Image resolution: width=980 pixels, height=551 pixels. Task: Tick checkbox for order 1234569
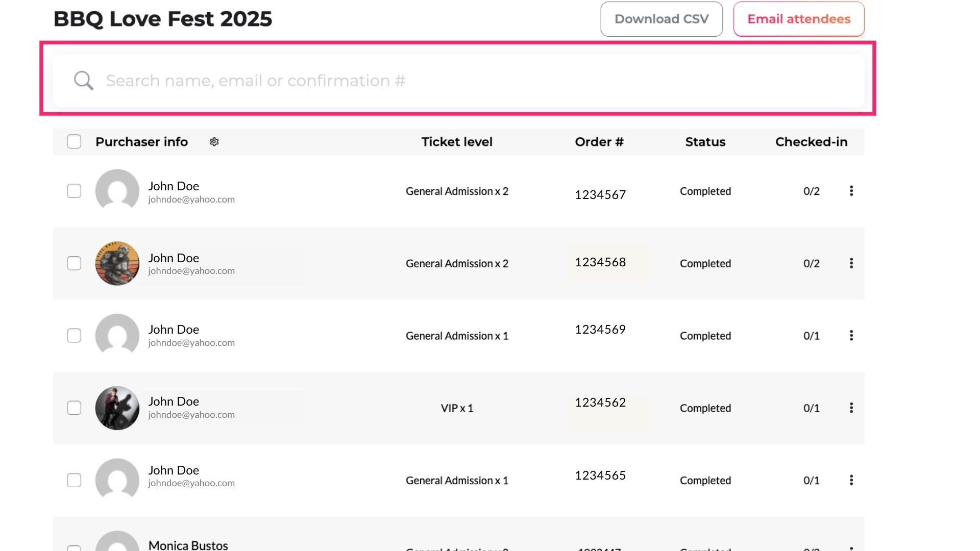74,336
